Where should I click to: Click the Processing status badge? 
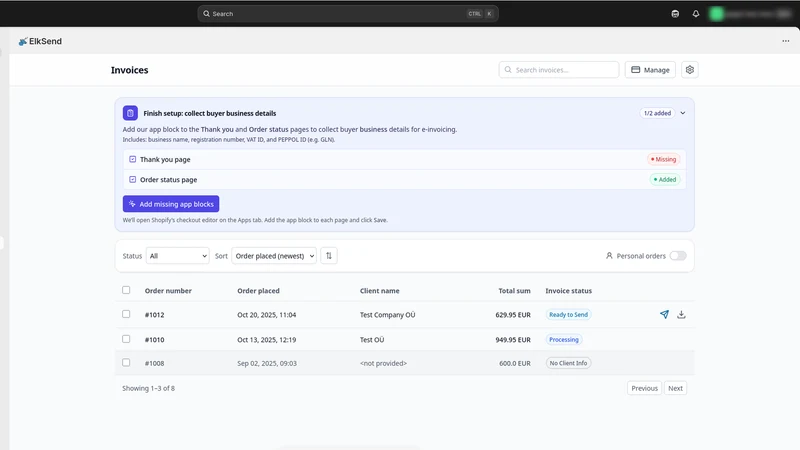click(x=564, y=340)
